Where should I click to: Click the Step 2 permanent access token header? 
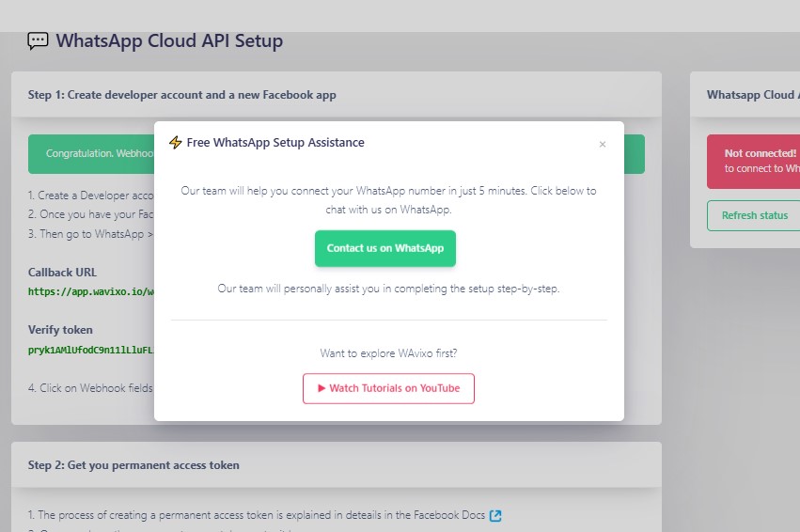click(133, 465)
